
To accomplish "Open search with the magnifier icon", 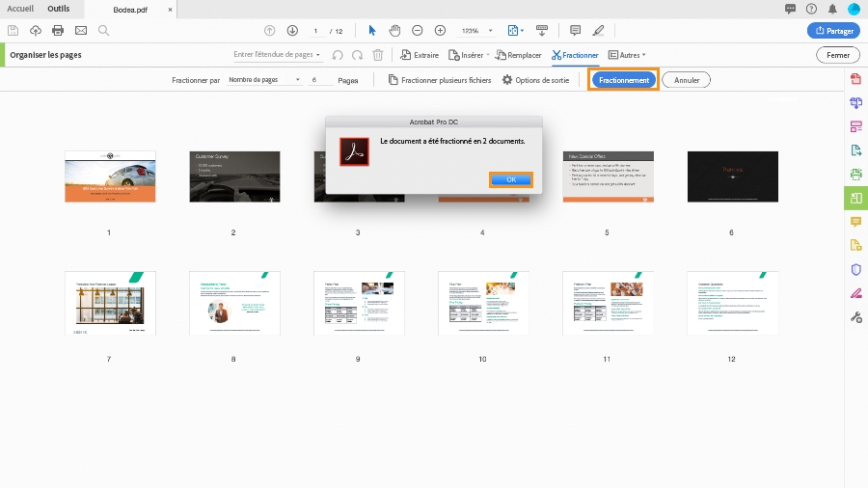I will click(103, 31).
